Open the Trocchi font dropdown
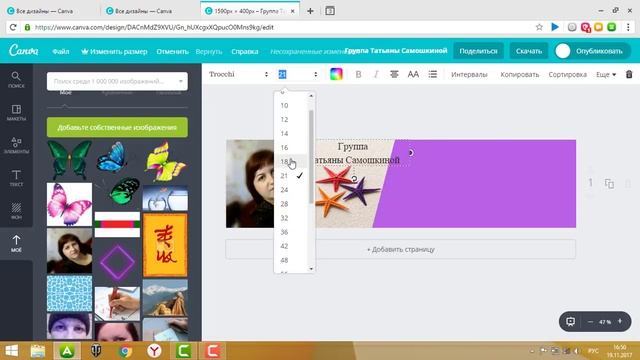The image size is (640, 360). pos(238,74)
